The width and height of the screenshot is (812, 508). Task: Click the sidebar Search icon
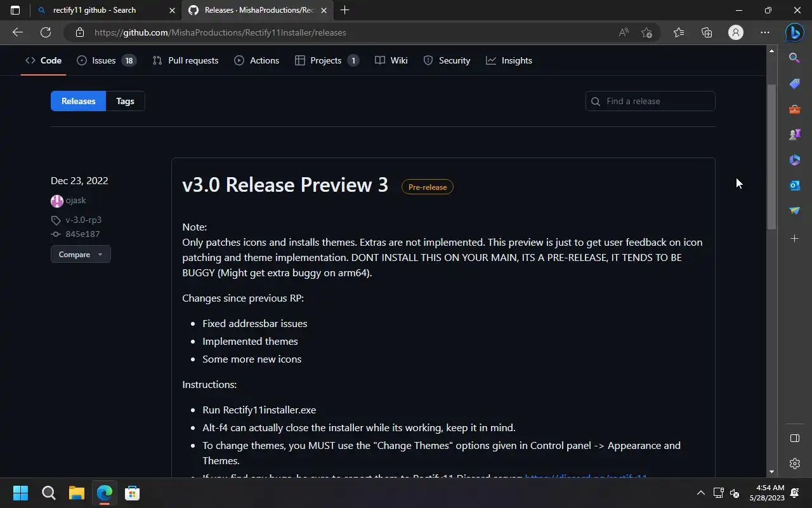[794, 58]
